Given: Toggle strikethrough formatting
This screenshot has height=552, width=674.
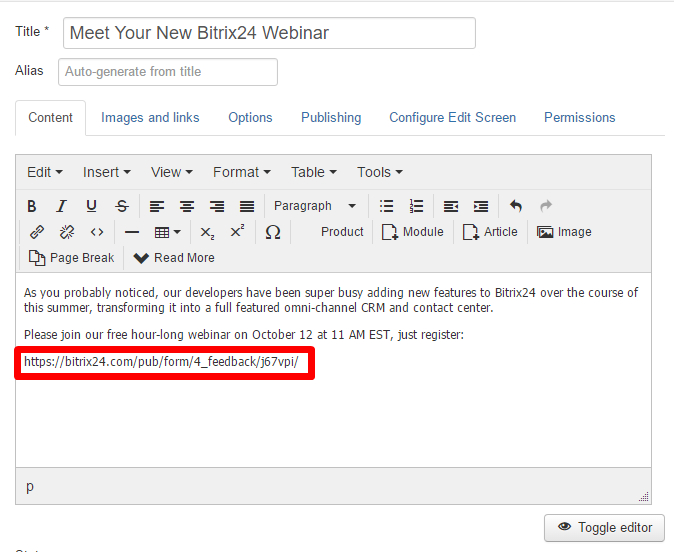Looking at the screenshot, I should point(122,206).
